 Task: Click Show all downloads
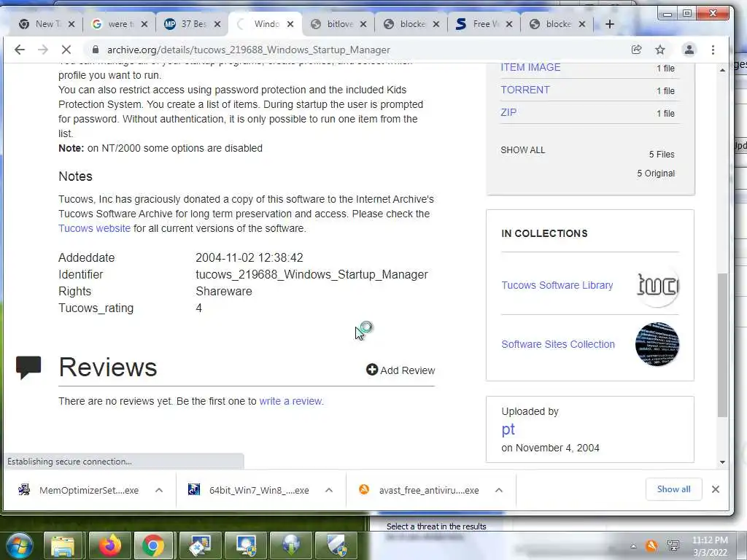673,489
